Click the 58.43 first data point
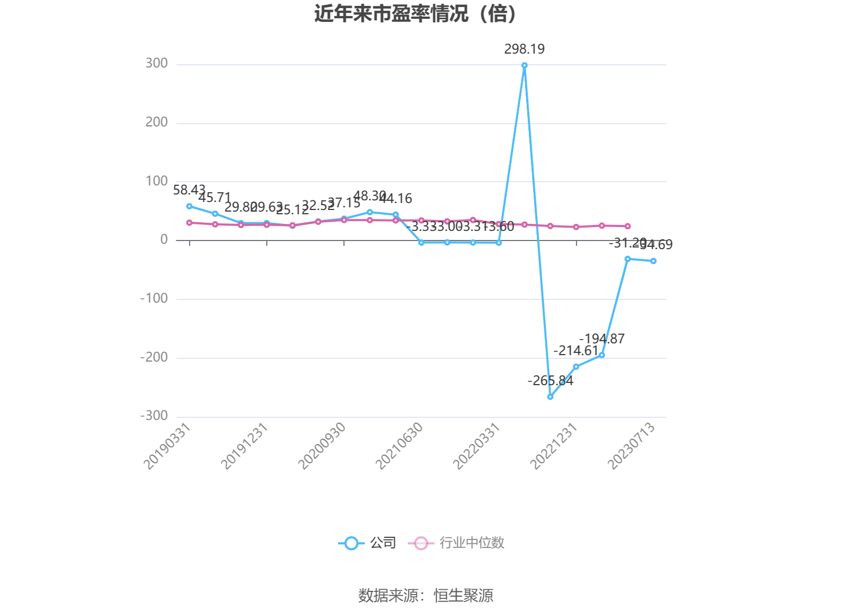The image size is (852, 616). click(189, 206)
